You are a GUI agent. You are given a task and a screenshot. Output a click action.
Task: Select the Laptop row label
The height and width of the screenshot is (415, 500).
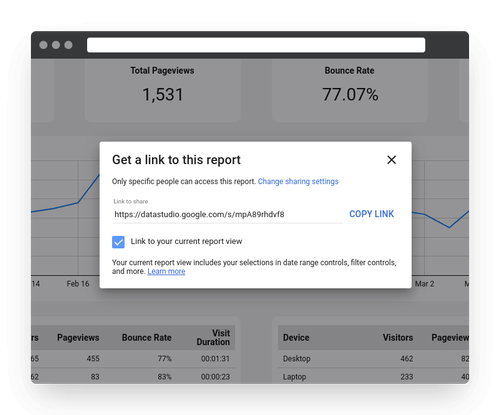point(294,377)
